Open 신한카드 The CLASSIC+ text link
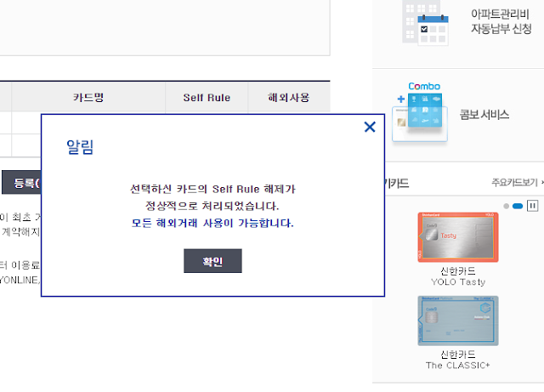The image size is (544, 392). 458,360
